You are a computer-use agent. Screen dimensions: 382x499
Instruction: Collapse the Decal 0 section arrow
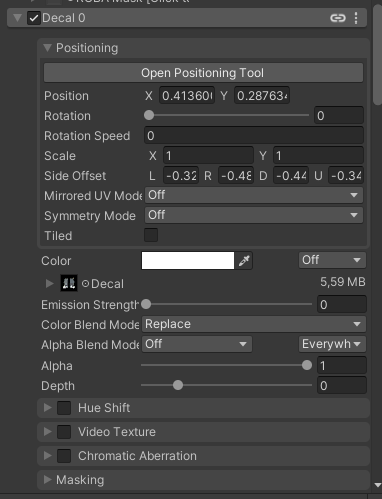(x=17, y=18)
